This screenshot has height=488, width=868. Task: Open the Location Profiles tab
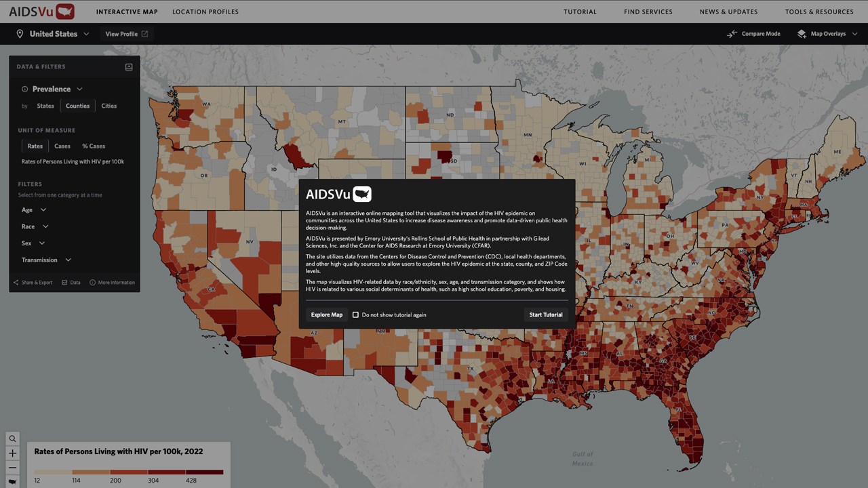[205, 12]
